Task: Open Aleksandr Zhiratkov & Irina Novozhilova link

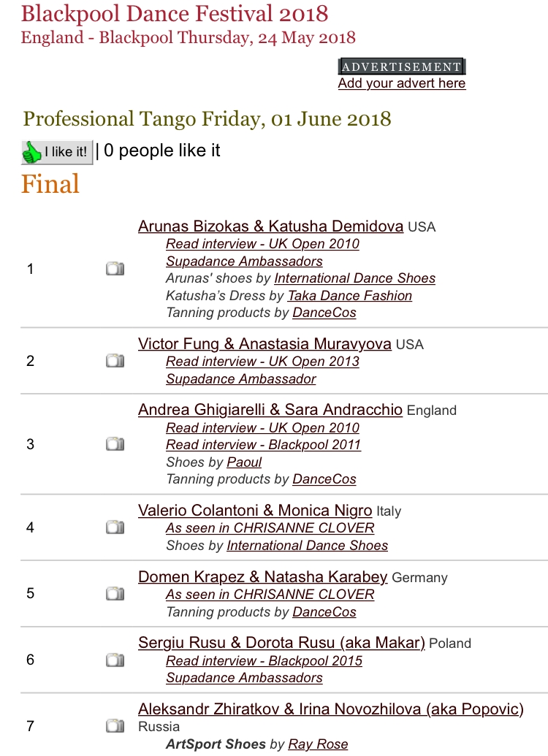Action: point(330,709)
